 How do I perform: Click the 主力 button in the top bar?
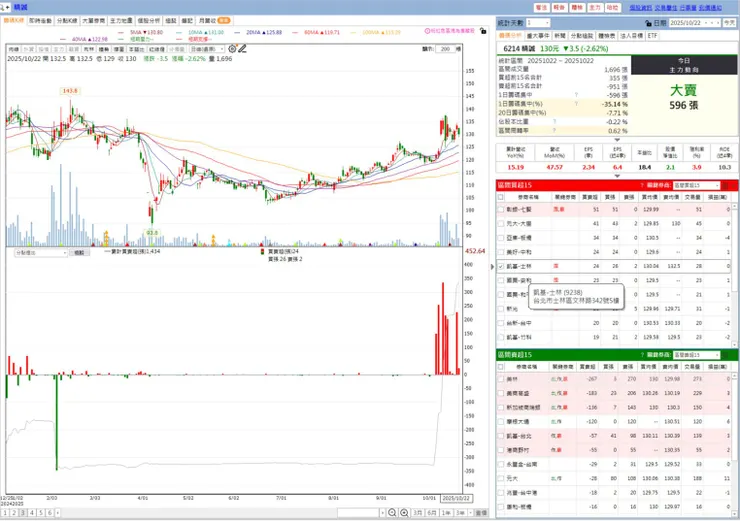point(595,8)
